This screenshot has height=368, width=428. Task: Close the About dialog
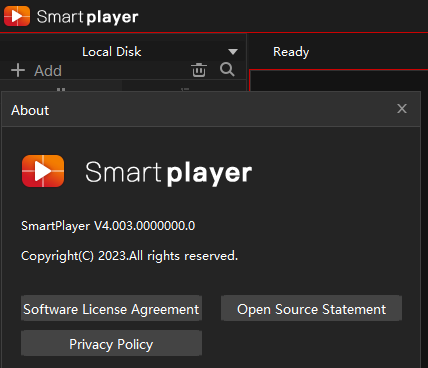(x=402, y=109)
